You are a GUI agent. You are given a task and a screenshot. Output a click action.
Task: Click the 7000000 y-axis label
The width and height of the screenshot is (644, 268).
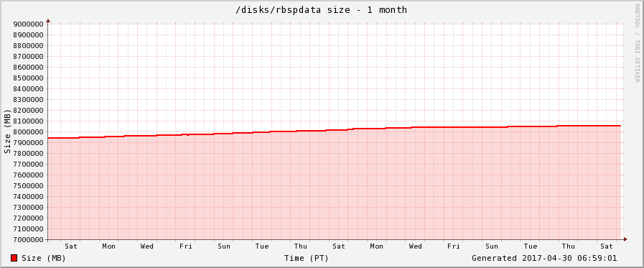coord(29,240)
